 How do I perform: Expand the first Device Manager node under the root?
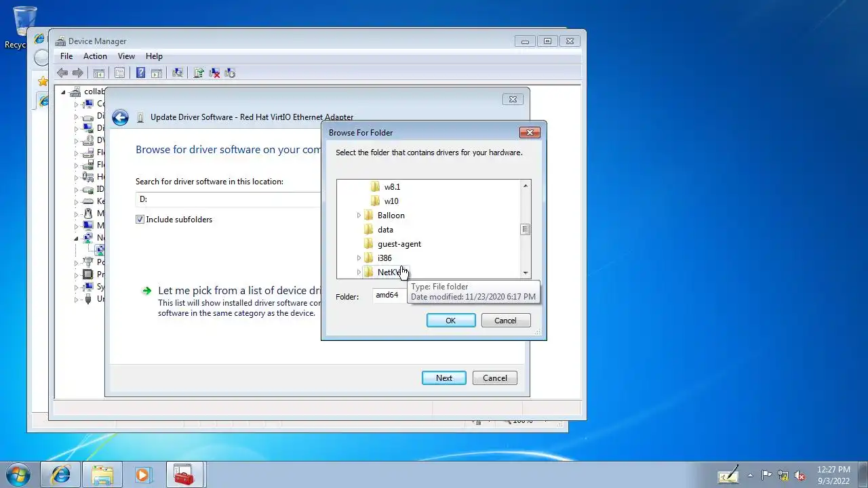click(76, 104)
